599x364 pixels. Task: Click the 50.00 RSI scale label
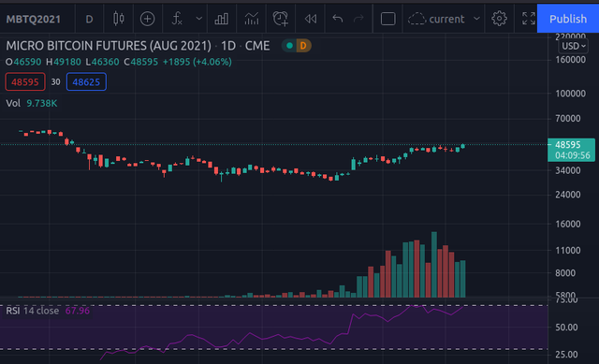566,328
